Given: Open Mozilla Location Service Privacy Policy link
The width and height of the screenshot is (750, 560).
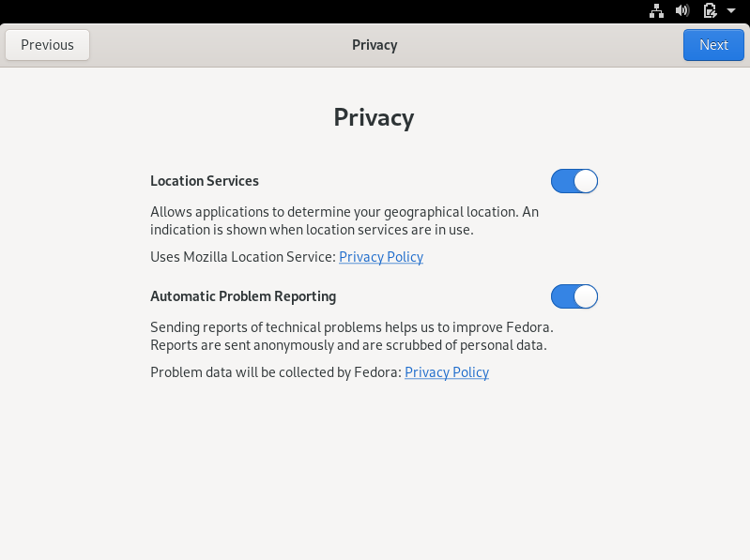Looking at the screenshot, I should [x=381, y=257].
